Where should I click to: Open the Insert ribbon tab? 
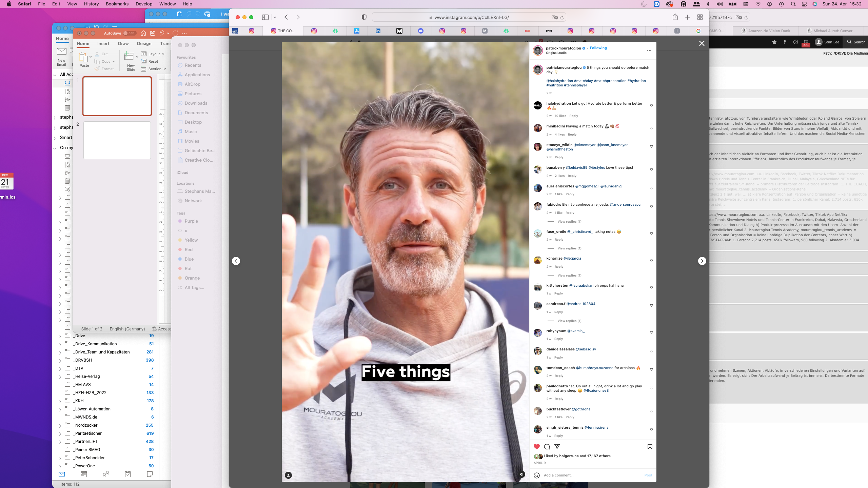click(103, 44)
